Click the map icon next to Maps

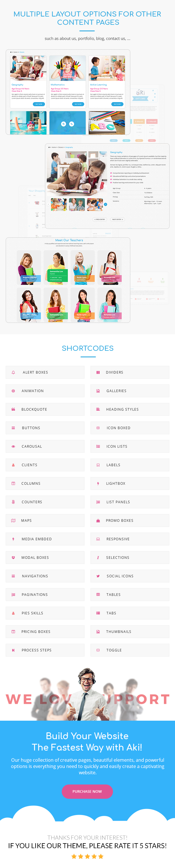(13, 521)
